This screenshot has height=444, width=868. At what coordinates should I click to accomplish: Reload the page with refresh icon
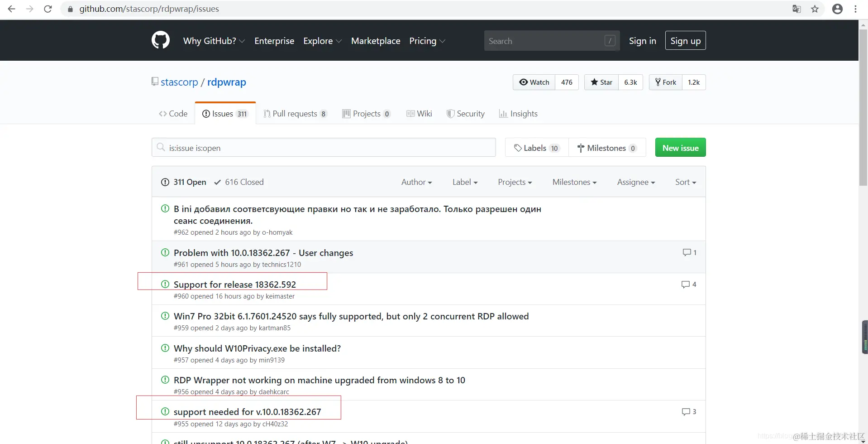click(x=48, y=9)
